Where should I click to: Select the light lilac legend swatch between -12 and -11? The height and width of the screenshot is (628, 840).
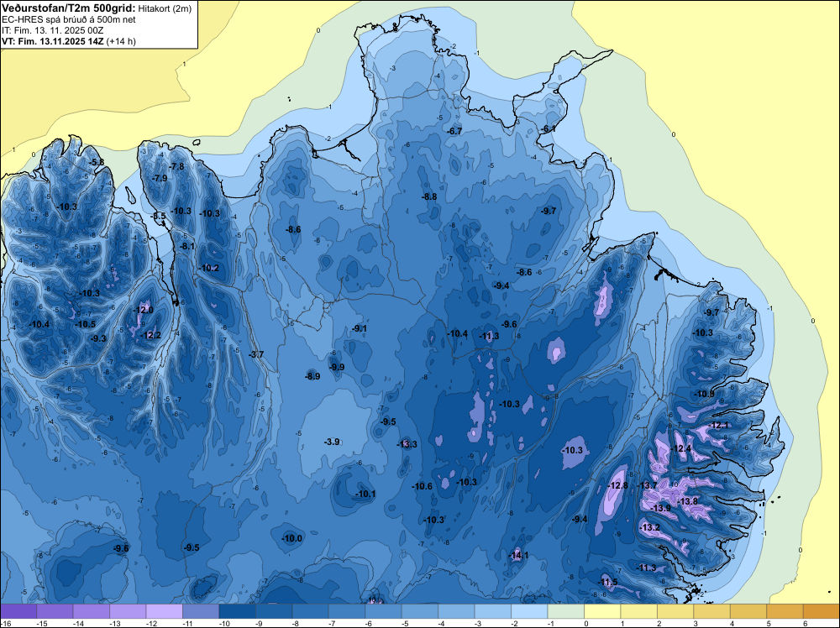click(x=164, y=611)
